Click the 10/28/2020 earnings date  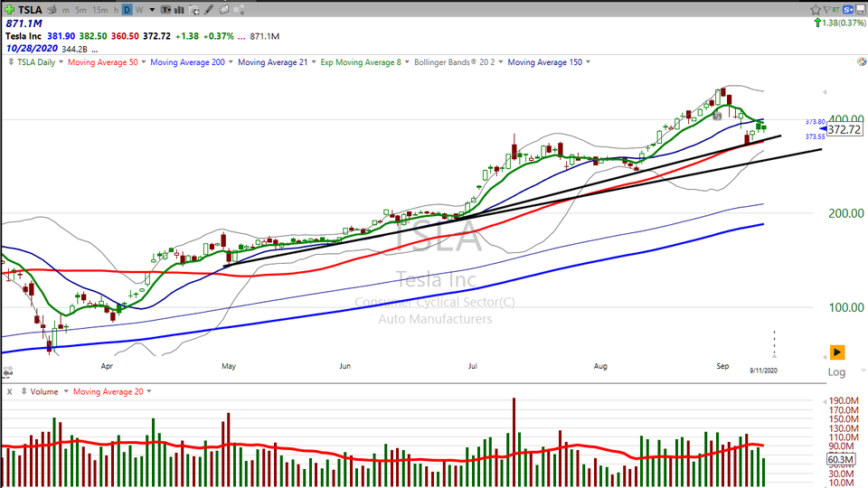pos(33,49)
